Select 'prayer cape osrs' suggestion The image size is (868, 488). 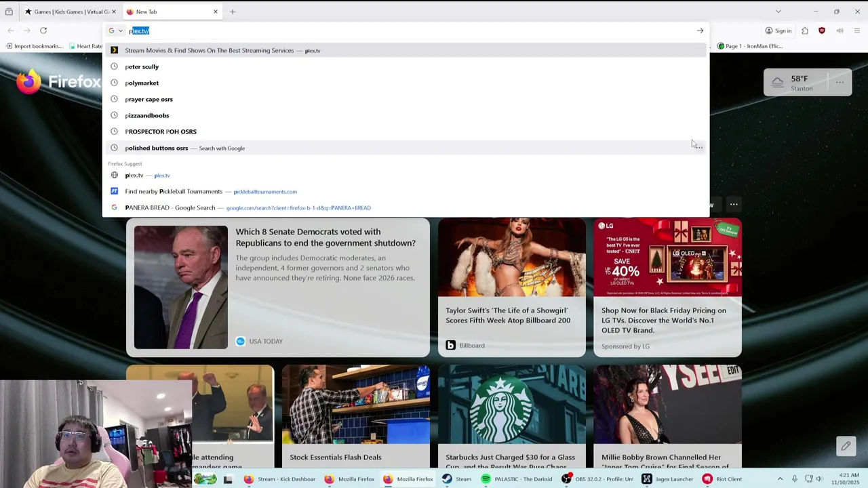(406, 99)
